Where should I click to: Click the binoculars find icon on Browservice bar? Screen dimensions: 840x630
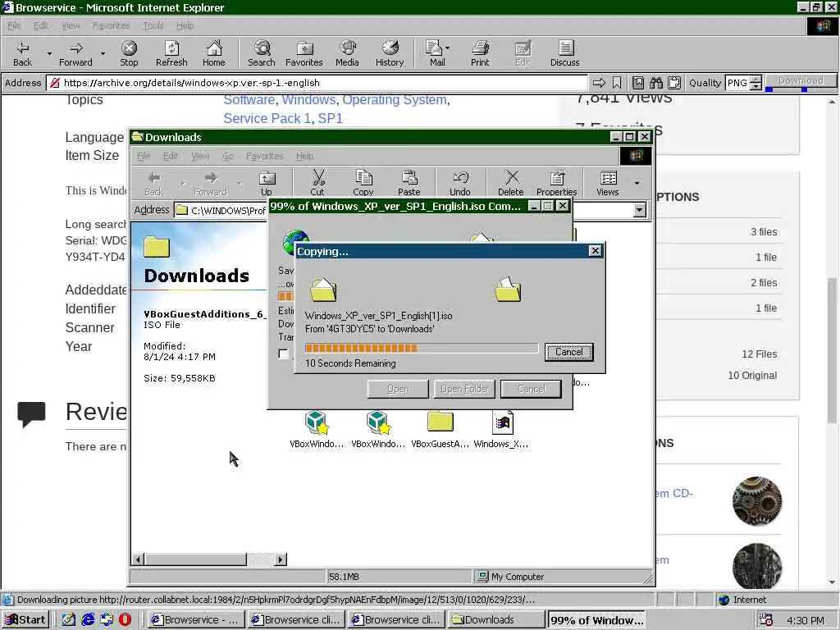655,83
